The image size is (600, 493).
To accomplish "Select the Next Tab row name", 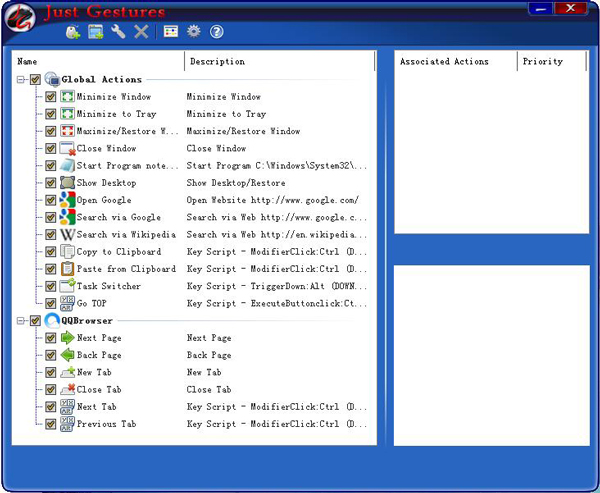I will click(x=96, y=406).
